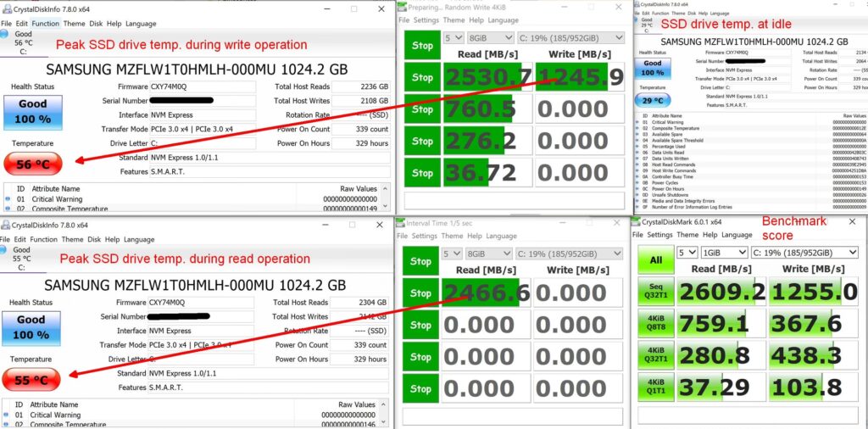Click the Stop button beside the 760.5 read result
868x429 pixels.
(421, 109)
